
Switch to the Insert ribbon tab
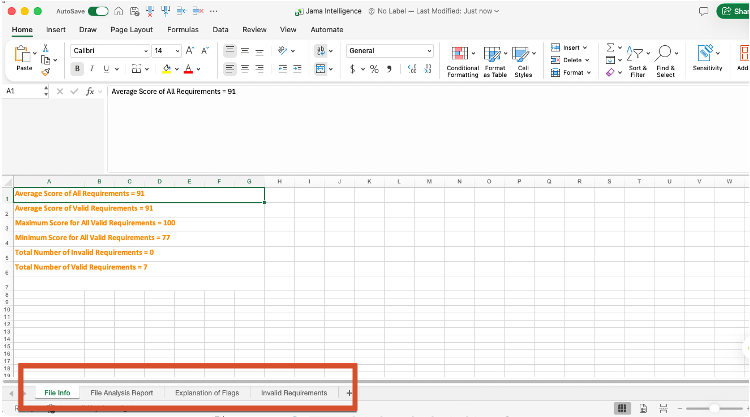56,30
